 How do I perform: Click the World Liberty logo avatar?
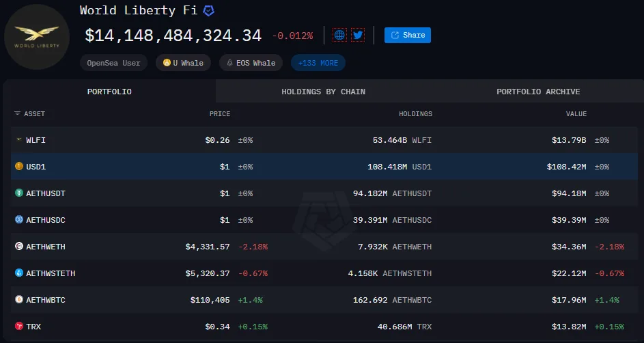click(37, 37)
